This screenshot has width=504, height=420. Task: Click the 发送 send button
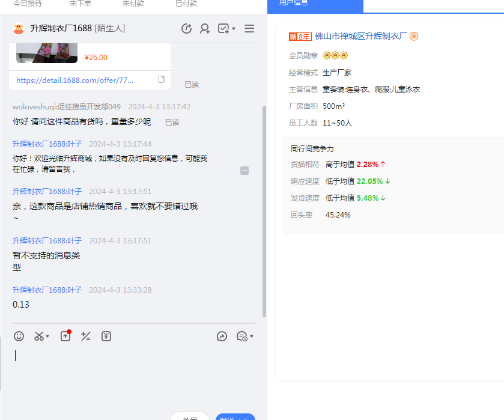(x=235, y=417)
